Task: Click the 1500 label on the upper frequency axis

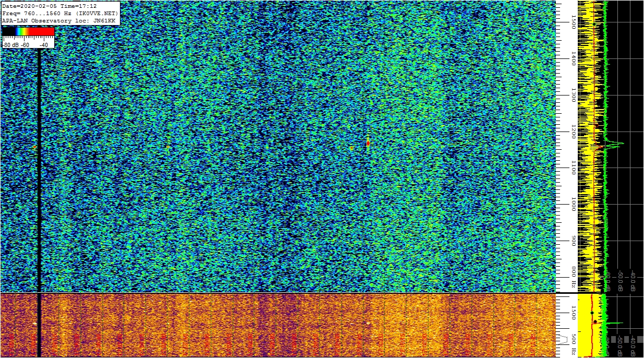Action: click(x=574, y=22)
